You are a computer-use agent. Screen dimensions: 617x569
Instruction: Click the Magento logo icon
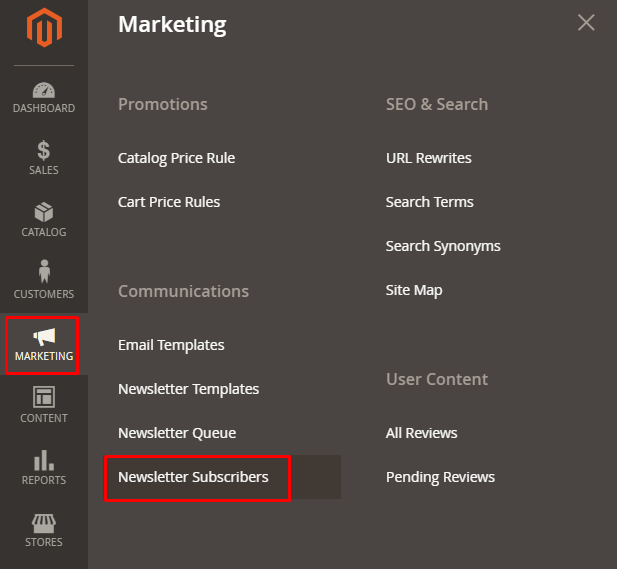(x=44, y=27)
